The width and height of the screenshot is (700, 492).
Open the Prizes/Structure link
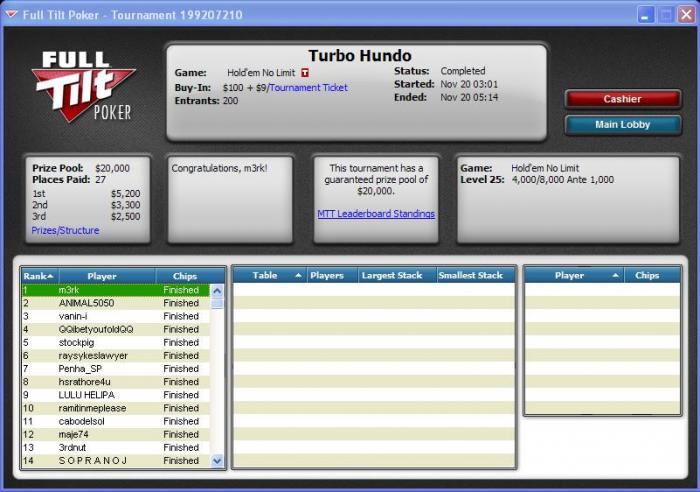pyautogui.click(x=65, y=230)
